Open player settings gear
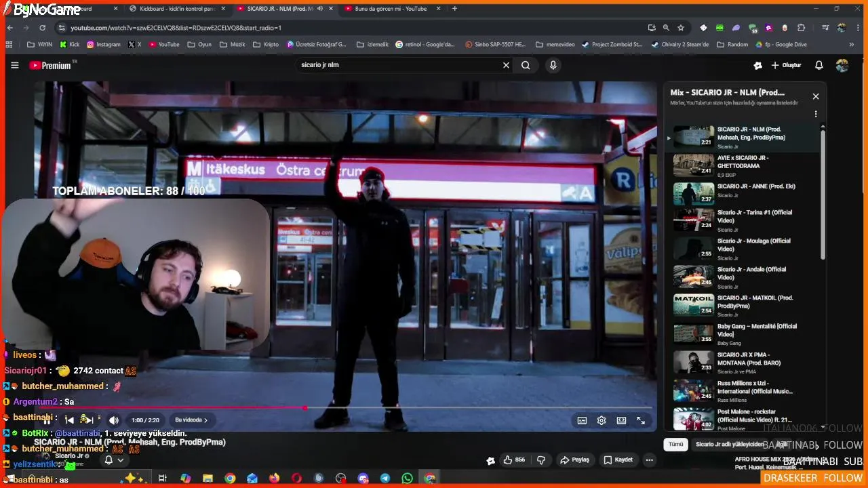This screenshot has height=488, width=868. pos(601,420)
